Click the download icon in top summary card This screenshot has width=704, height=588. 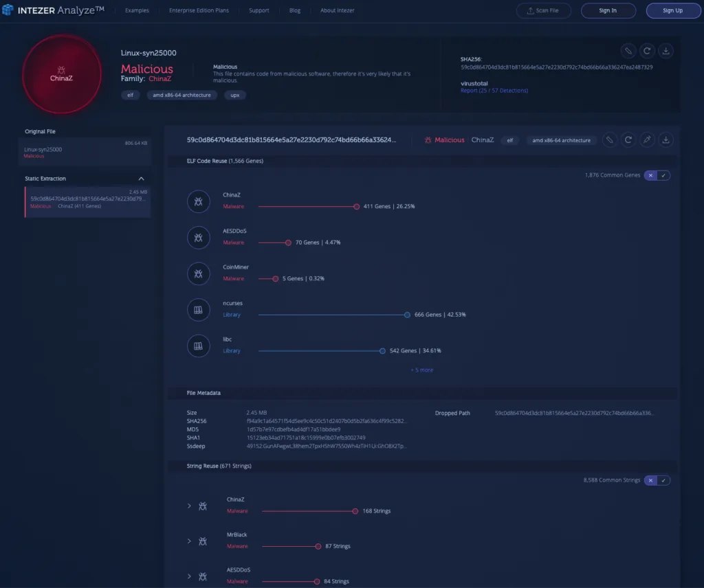point(665,51)
